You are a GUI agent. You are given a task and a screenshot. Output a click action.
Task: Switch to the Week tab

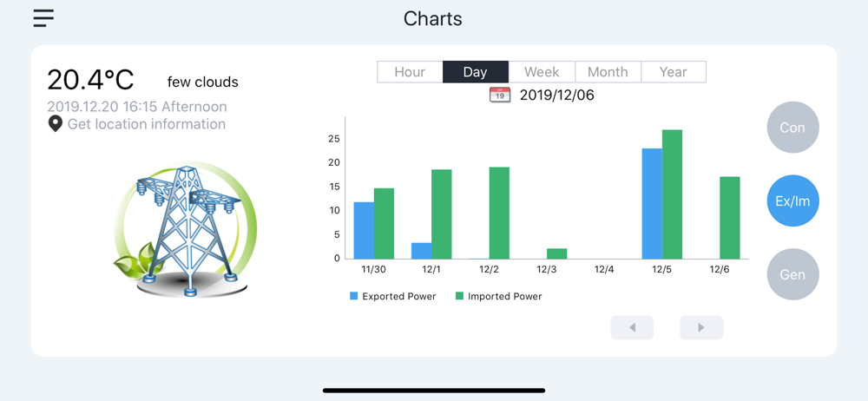click(542, 72)
